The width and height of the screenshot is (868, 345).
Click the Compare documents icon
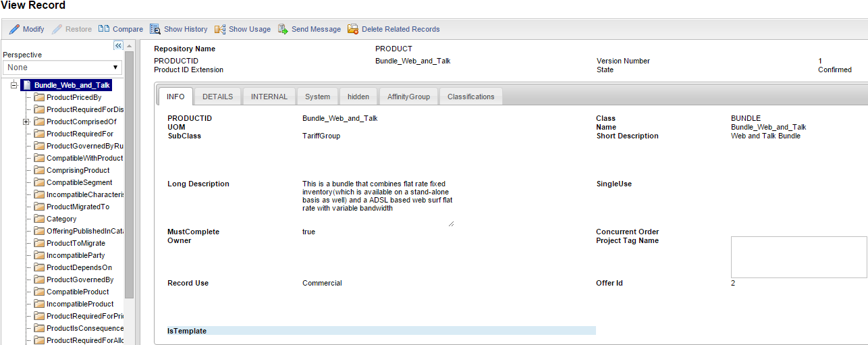click(104, 29)
